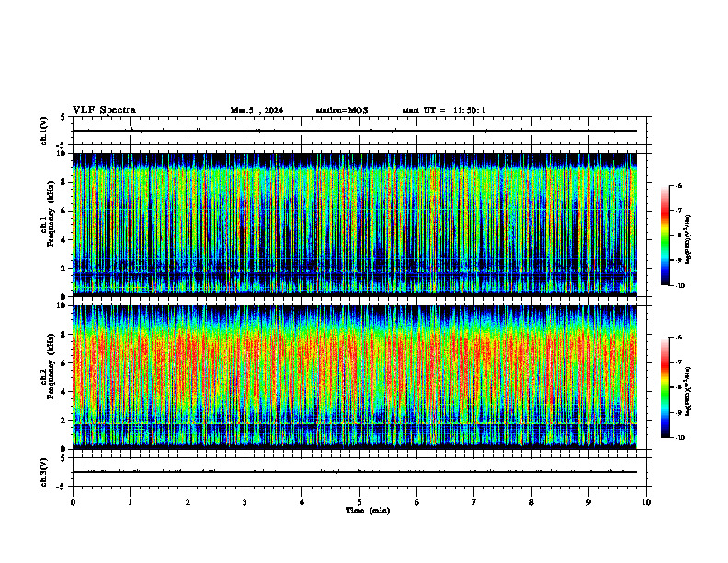Viewport: 728px width, 563px height.
Task: Click the "ch.1(V)" waveform axis label
Action: point(43,131)
